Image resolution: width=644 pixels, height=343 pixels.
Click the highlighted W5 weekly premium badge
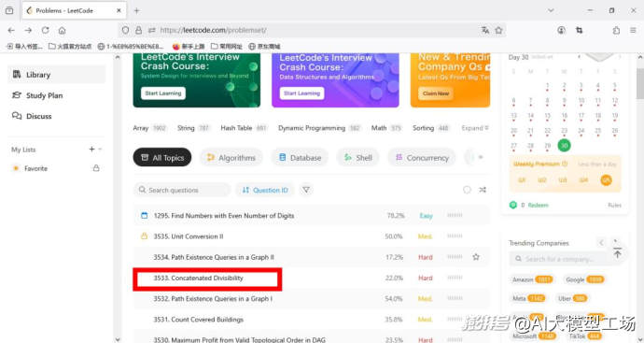point(607,180)
